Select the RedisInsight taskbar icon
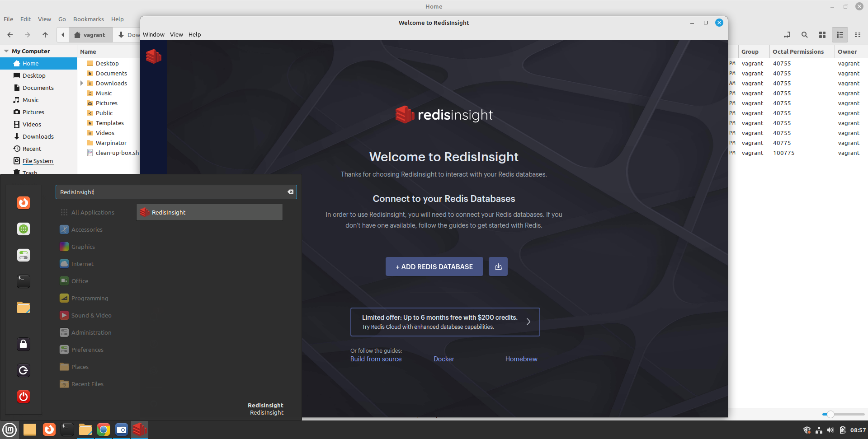Screen dimensions: 868x439 point(140,430)
